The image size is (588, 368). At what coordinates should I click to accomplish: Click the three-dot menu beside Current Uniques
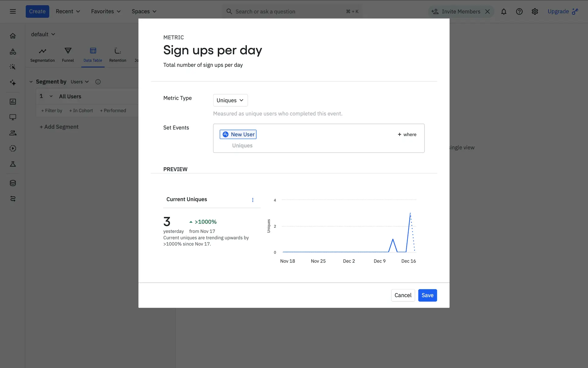253,200
